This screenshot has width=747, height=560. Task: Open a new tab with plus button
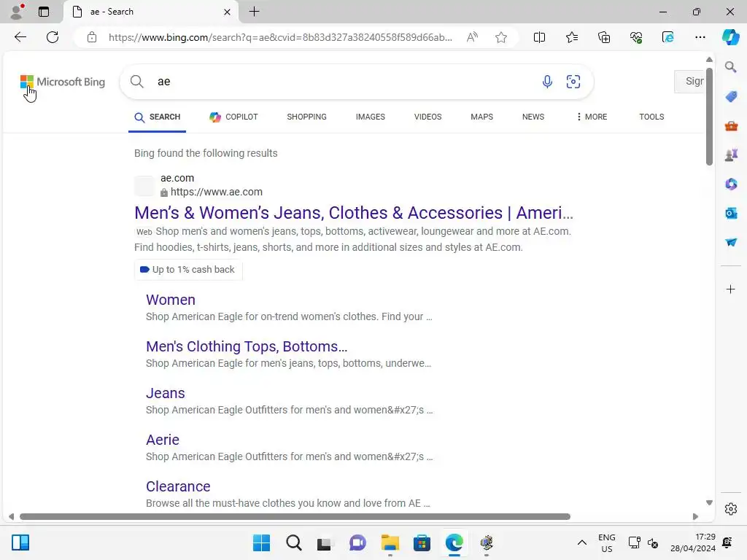pos(255,12)
